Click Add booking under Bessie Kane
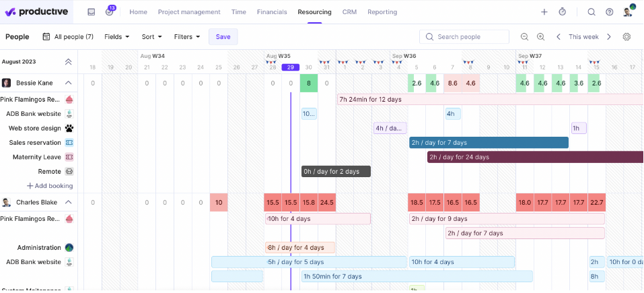Image resolution: width=644 pixels, height=293 pixels. 50,186
